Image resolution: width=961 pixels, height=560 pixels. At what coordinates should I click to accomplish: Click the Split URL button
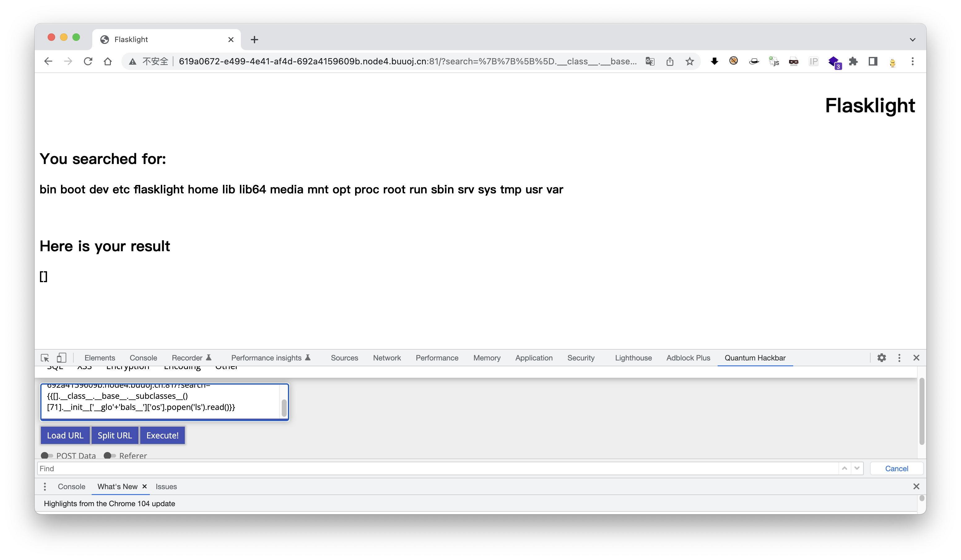click(115, 435)
